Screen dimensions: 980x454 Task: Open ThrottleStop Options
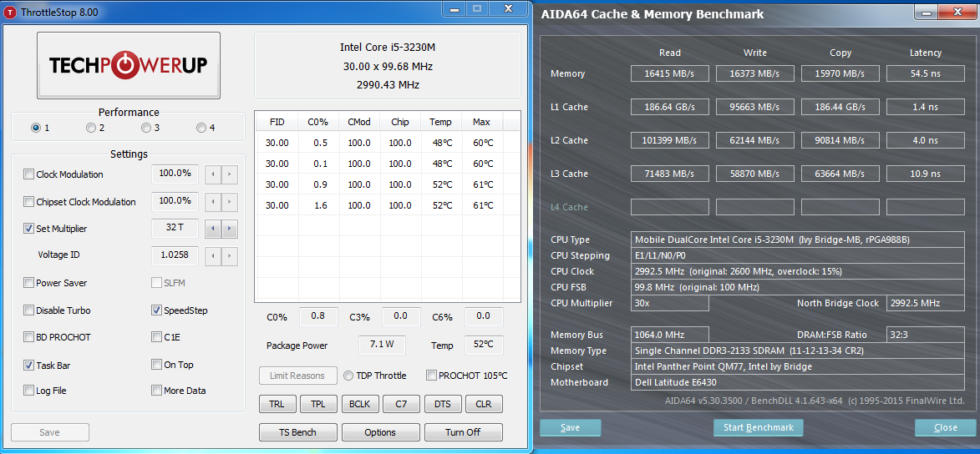click(x=381, y=432)
